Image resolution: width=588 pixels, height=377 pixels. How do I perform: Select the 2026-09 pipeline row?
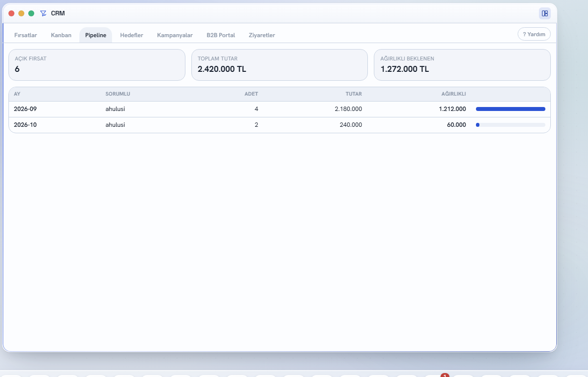click(x=280, y=109)
